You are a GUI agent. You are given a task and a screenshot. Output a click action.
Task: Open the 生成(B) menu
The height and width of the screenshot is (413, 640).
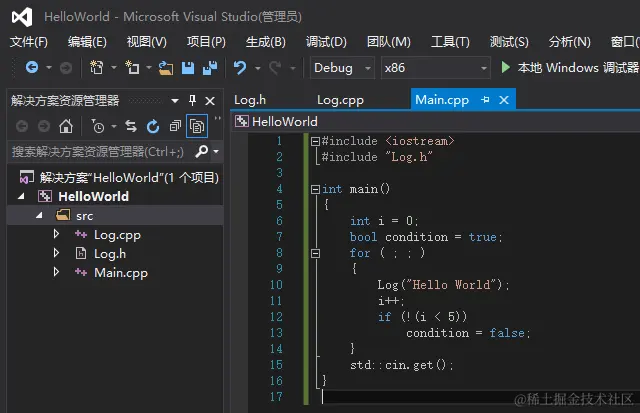point(266,42)
